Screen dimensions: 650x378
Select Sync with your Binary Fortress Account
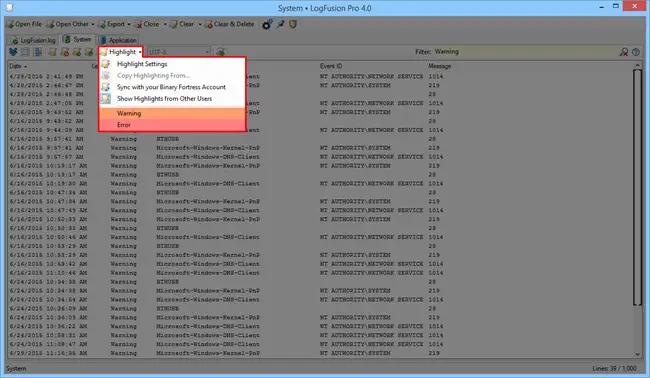tap(172, 87)
